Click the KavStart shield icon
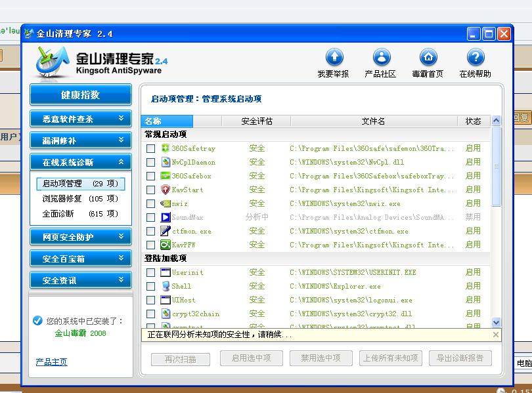532x393 pixels. point(166,190)
